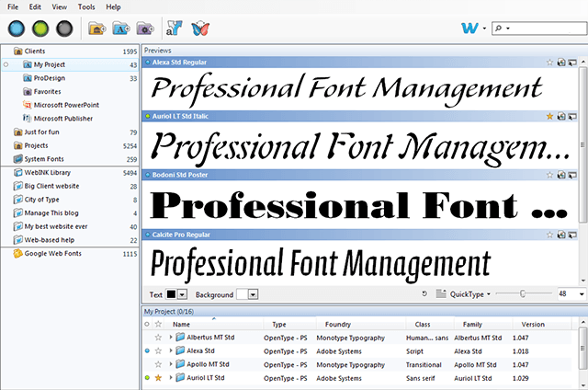Click the green temporary activation circle button
The height and width of the screenshot is (390, 588).
[x=40, y=29]
